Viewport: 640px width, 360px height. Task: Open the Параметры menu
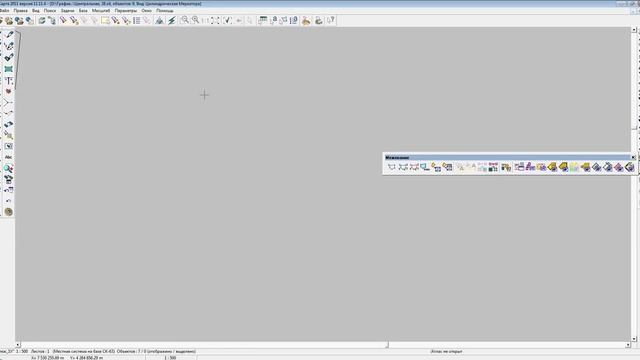(x=126, y=11)
